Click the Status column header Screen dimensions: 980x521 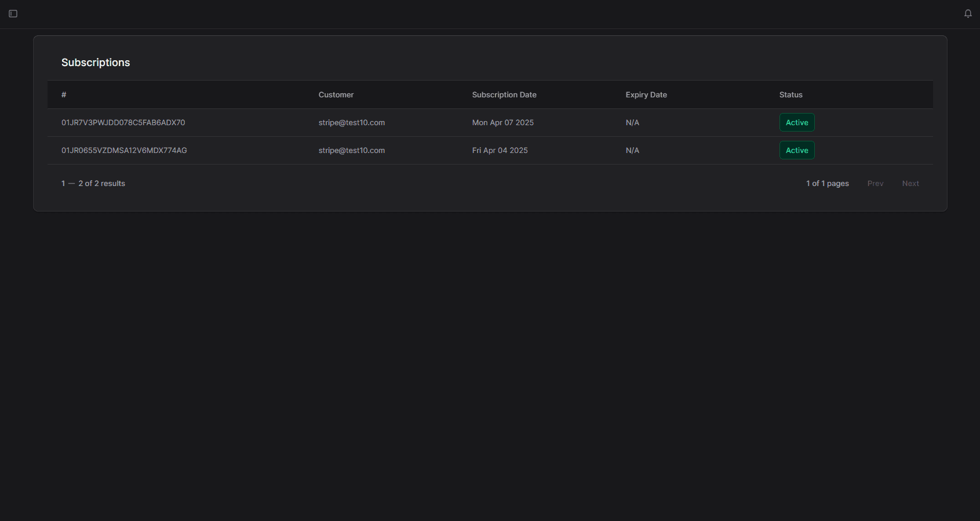[x=790, y=95]
